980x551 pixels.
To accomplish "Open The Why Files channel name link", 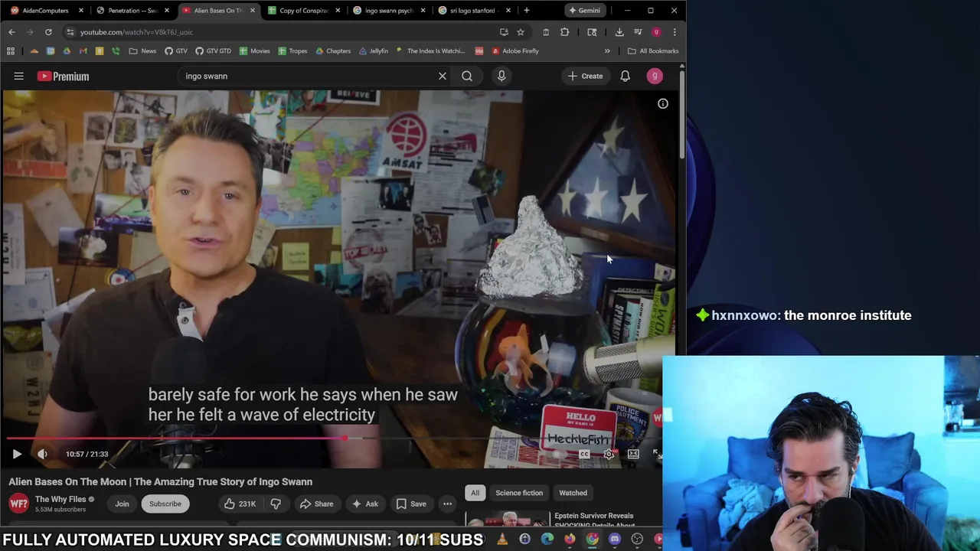I will coord(60,499).
